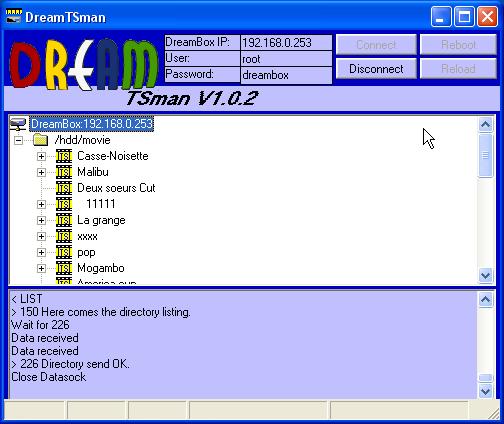Click the tree view scroll down arrow
Screen dimensions: 504x424
point(485,275)
